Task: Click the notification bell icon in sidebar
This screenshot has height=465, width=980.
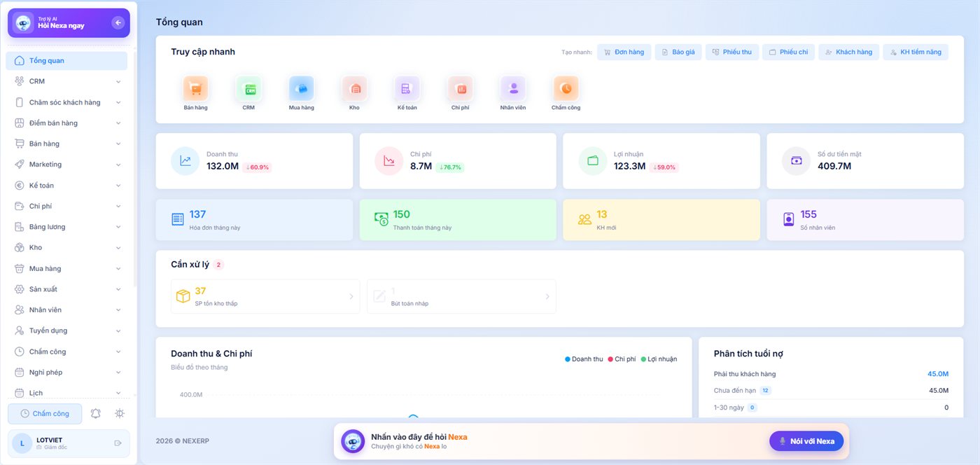Action: pos(96,414)
